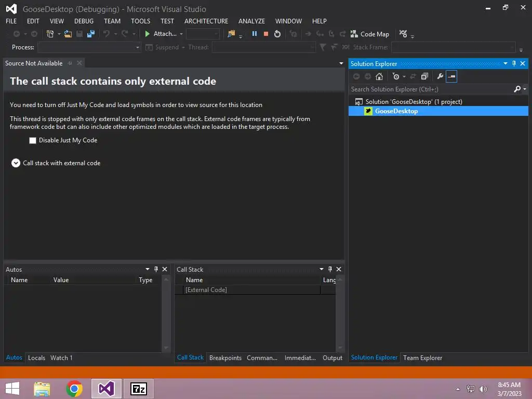Click the Solution Explorer search magnifier icon
Image resolution: width=532 pixels, height=399 pixels.
click(x=517, y=89)
